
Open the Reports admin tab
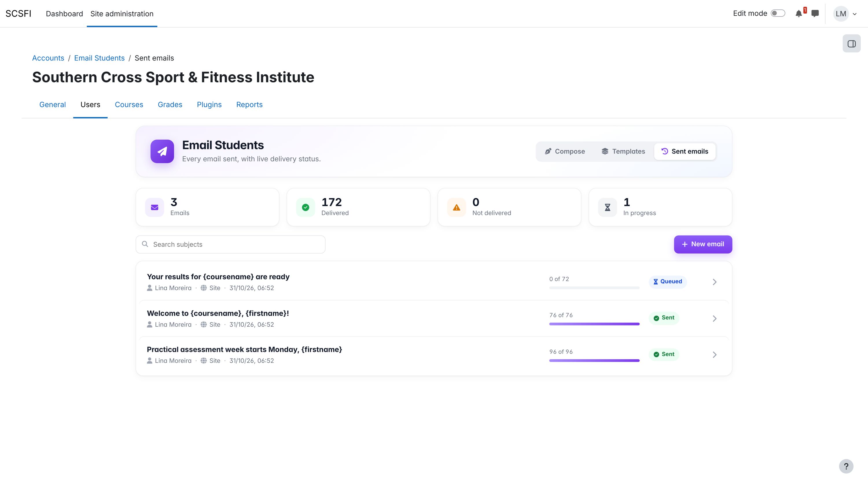(249, 105)
